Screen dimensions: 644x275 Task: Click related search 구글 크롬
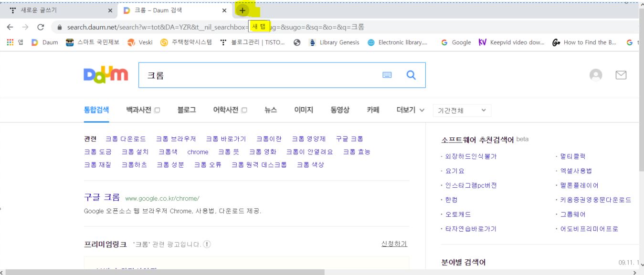[349, 139]
